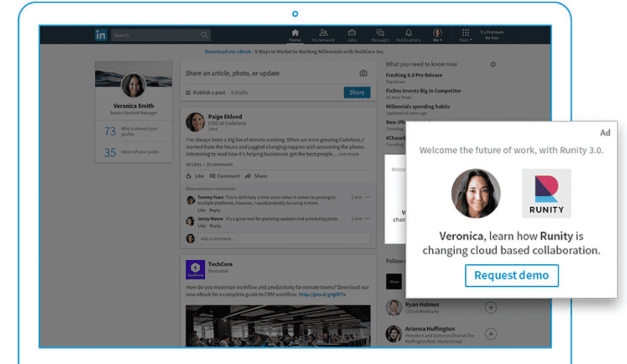Like Paige Eklund's post
The width and height of the screenshot is (627, 364).
(195, 176)
